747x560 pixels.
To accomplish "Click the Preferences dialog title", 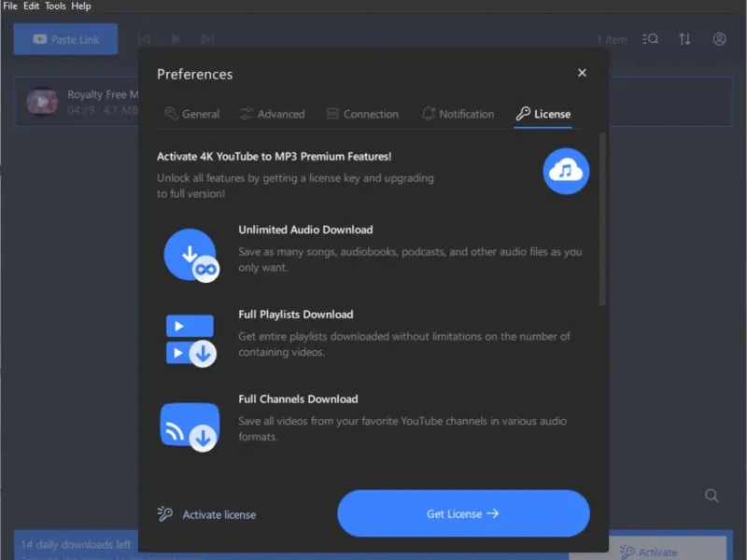I will pos(195,75).
